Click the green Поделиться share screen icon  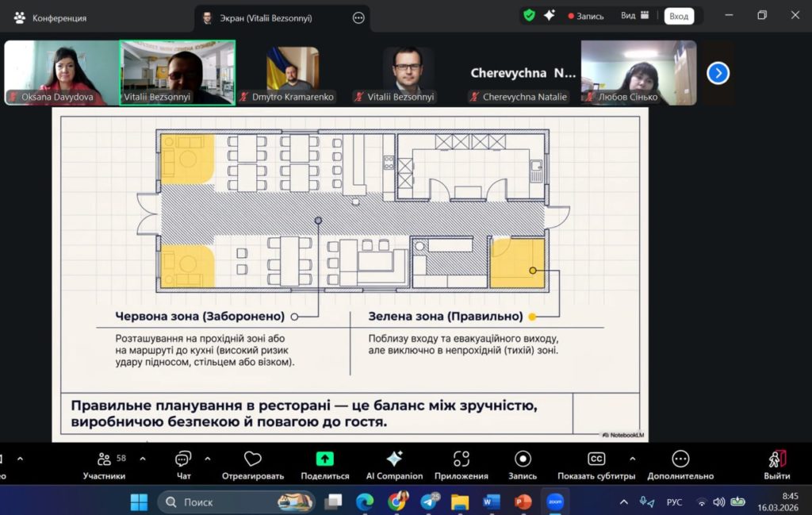[324, 459]
